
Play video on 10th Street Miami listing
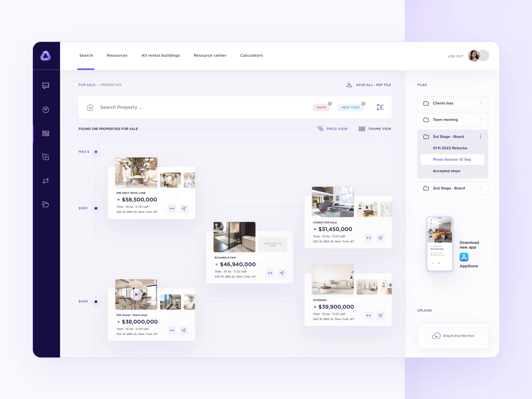click(136, 294)
